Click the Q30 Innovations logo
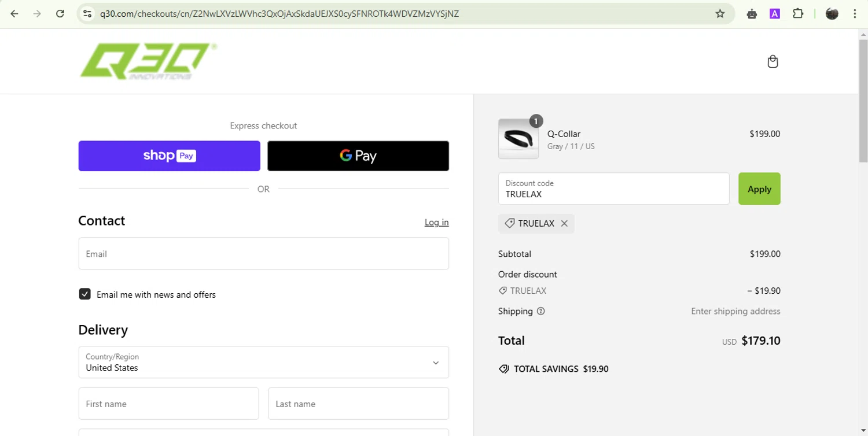 (148, 61)
